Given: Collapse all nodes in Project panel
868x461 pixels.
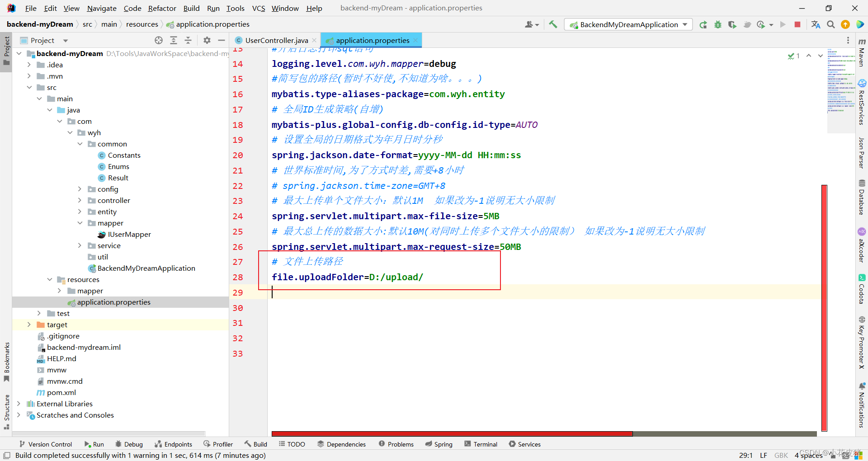Looking at the screenshot, I should pyautogui.click(x=188, y=40).
